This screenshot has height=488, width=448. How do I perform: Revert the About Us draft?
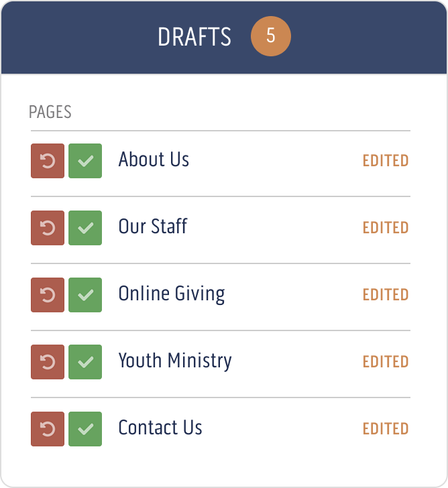(x=48, y=161)
